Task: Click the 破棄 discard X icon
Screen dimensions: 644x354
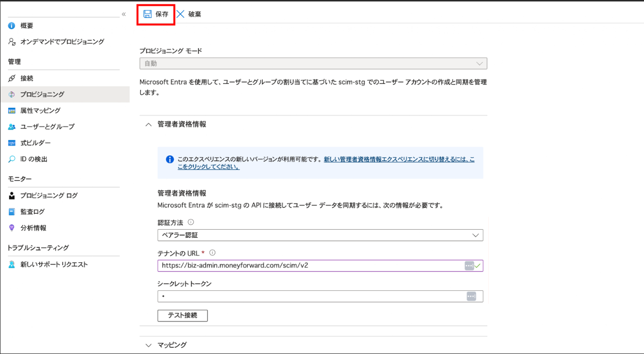Action: (x=180, y=14)
